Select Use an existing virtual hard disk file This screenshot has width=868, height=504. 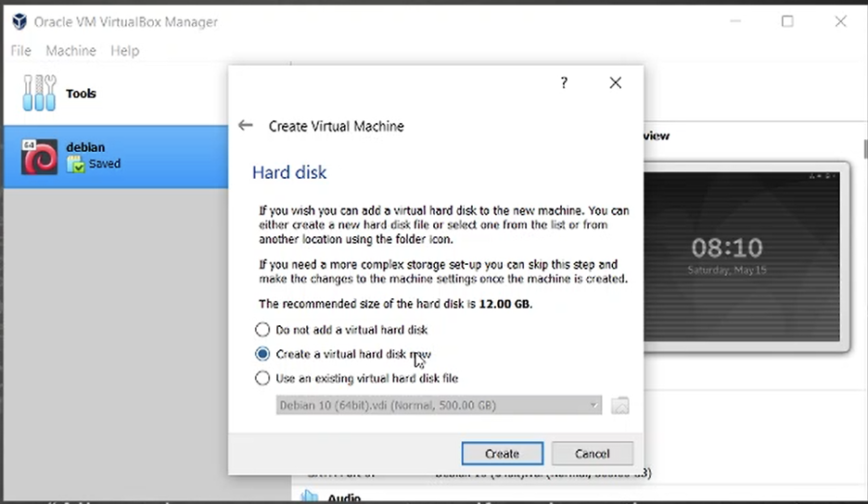click(x=262, y=378)
